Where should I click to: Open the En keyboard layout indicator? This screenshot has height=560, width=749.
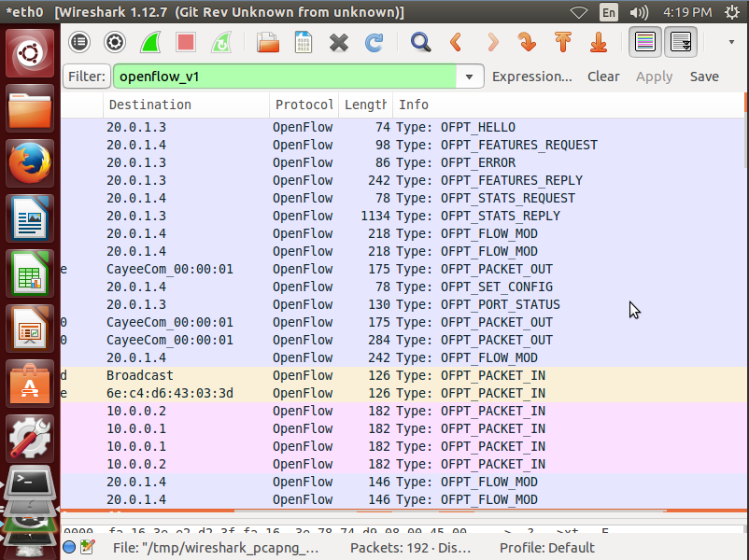(x=609, y=12)
